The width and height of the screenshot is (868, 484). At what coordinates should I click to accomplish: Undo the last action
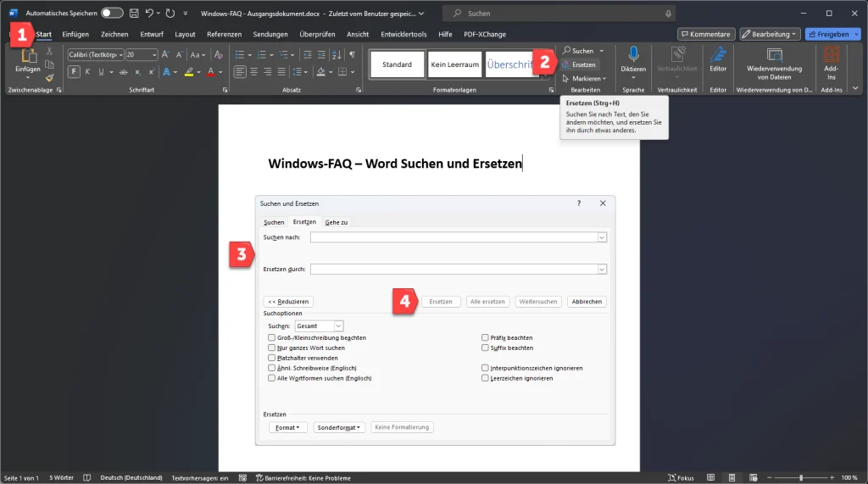point(149,13)
